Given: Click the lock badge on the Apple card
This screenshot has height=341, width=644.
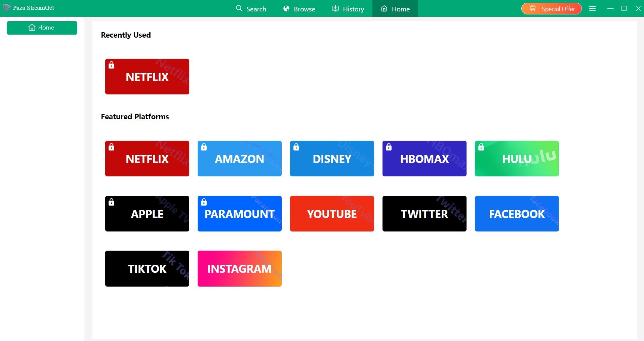Looking at the screenshot, I should (x=111, y=202).
